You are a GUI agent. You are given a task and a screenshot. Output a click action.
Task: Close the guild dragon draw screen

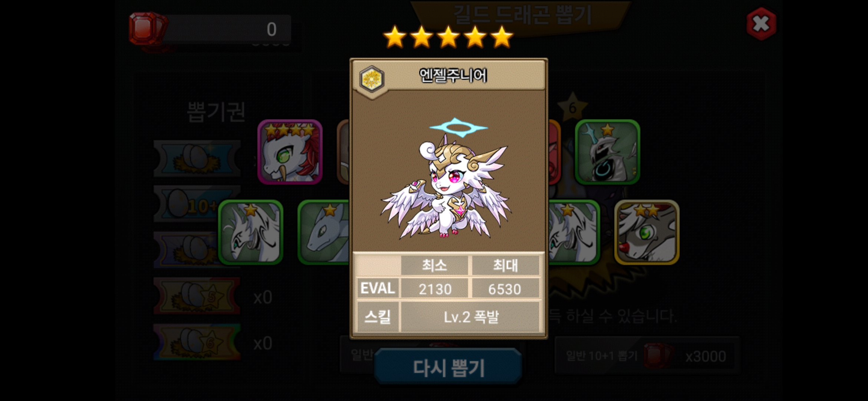tap(761, 24)
